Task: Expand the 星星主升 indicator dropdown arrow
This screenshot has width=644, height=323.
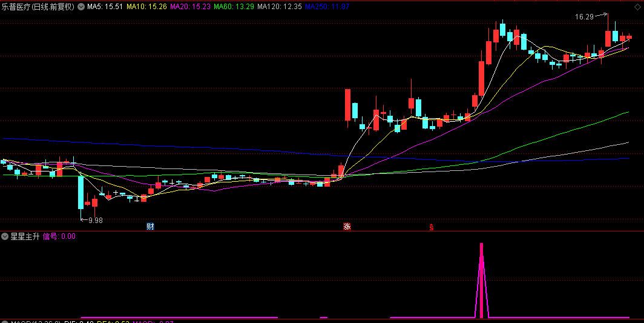Action: point(5,236)
